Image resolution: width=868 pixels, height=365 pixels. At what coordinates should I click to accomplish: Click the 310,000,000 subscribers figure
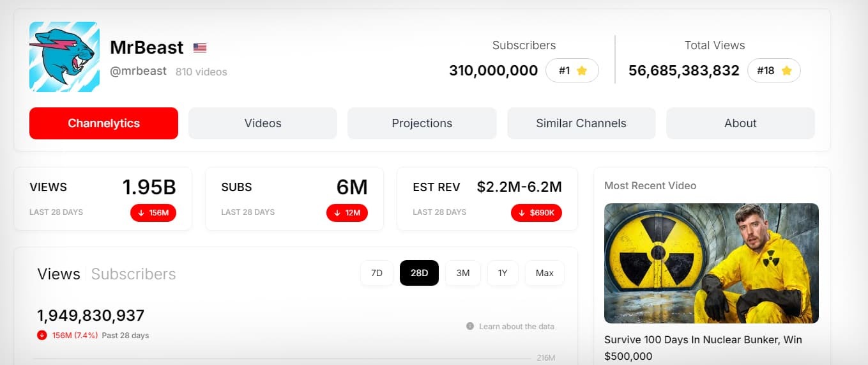point(494,70)
